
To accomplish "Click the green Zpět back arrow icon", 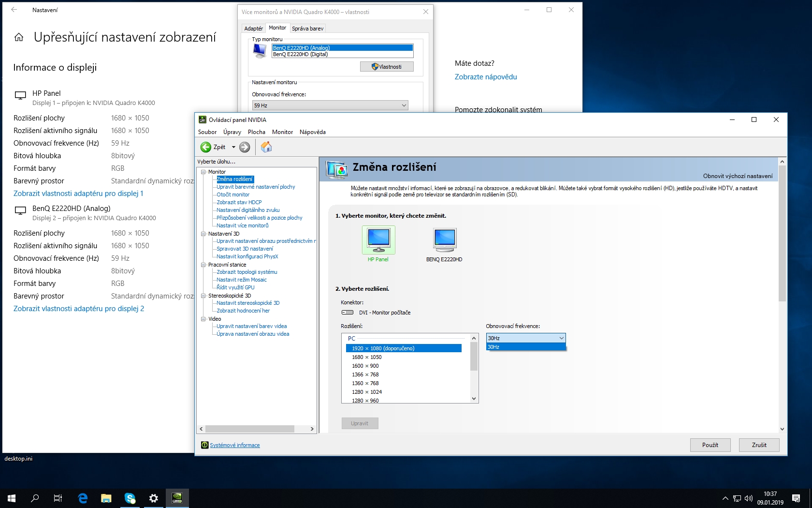I will pyautogui.click(x=206, y=147).
